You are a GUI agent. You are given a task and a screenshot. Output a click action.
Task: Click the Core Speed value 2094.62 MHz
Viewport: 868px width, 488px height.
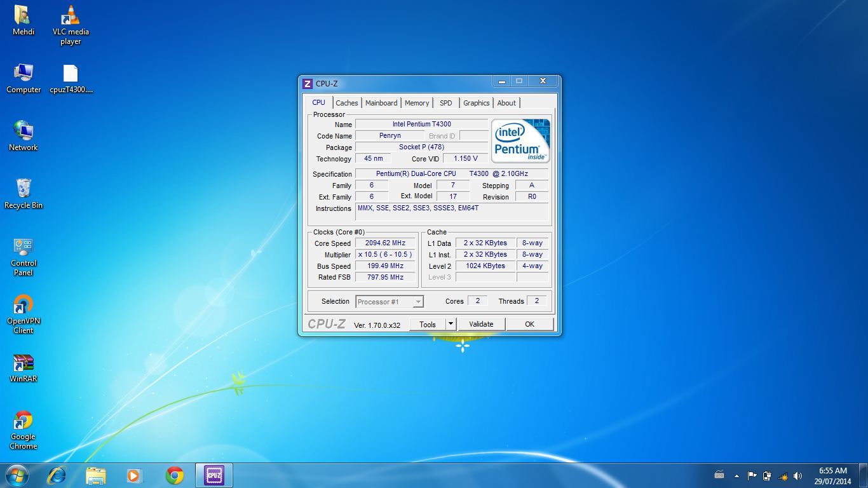tap(385, 243)
